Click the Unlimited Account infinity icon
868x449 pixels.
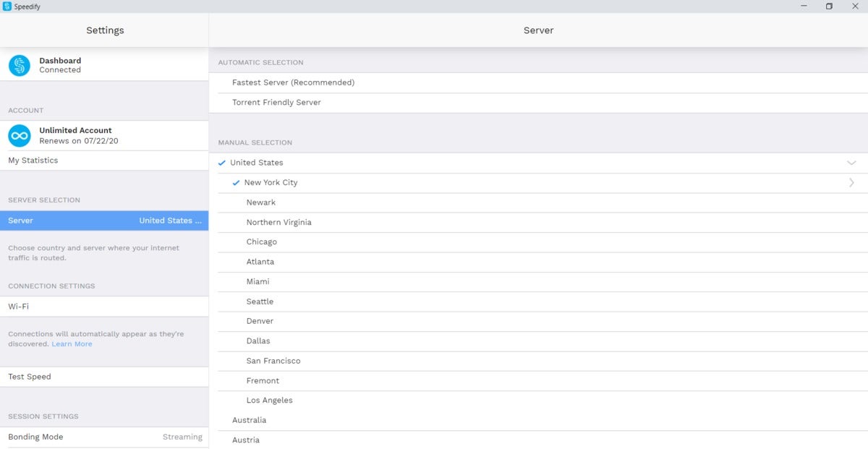[x=20, y=135]
